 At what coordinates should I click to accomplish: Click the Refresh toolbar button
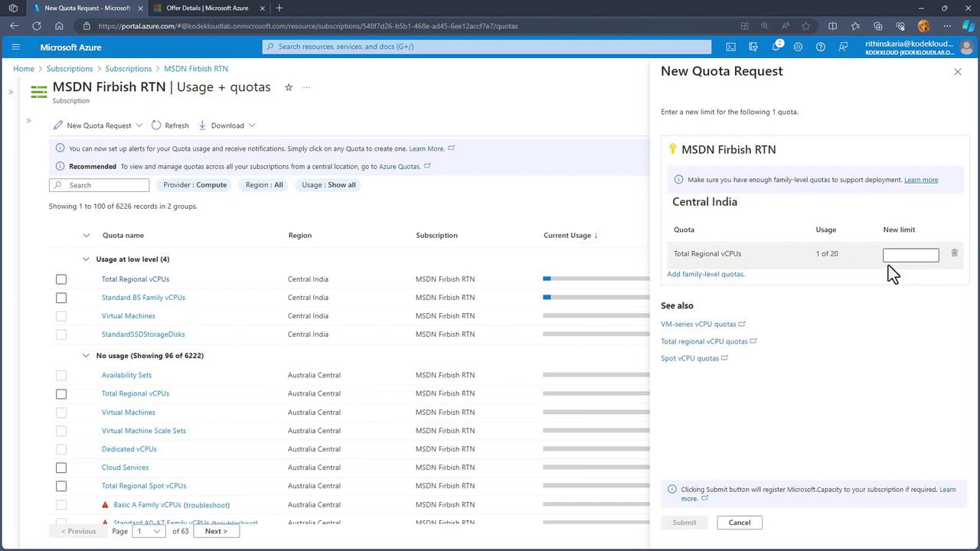point(170,126)
